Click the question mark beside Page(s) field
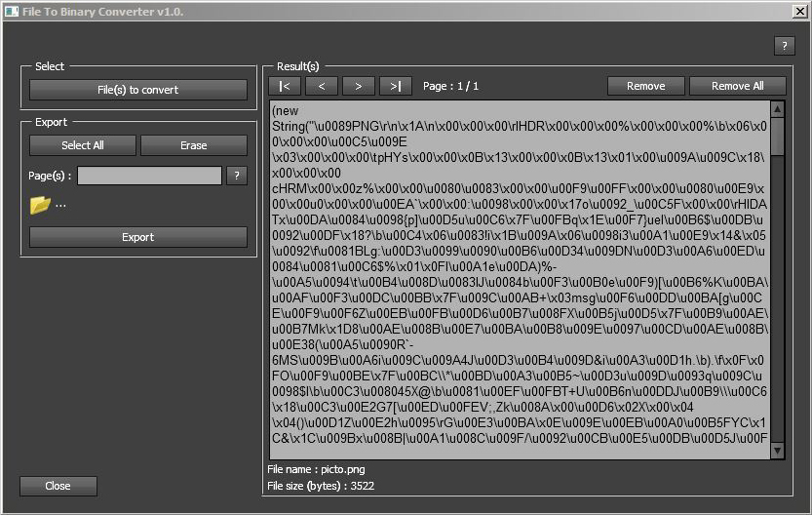This screenshot has height=515, width=812. click(x=237, y=176)
